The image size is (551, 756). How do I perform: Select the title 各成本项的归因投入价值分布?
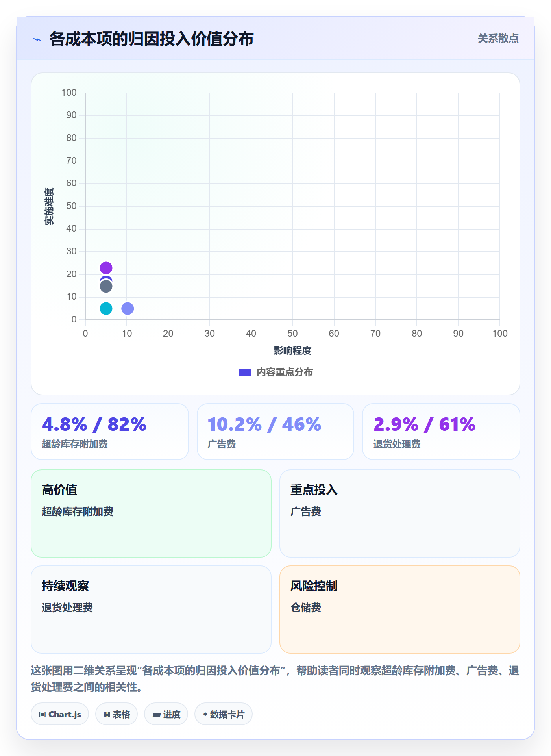[152, 39]
